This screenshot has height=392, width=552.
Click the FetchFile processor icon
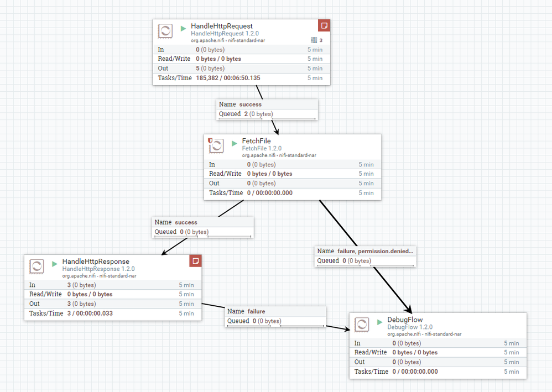tap(216, 147)
